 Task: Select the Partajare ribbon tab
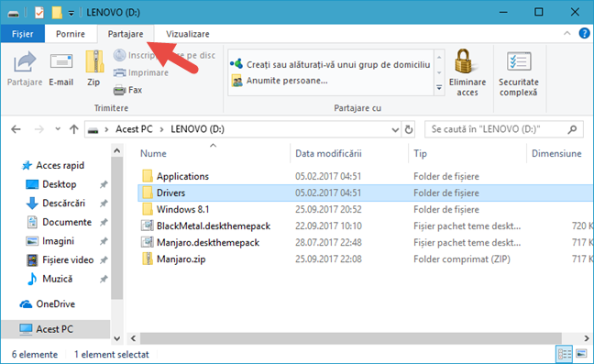126,34
